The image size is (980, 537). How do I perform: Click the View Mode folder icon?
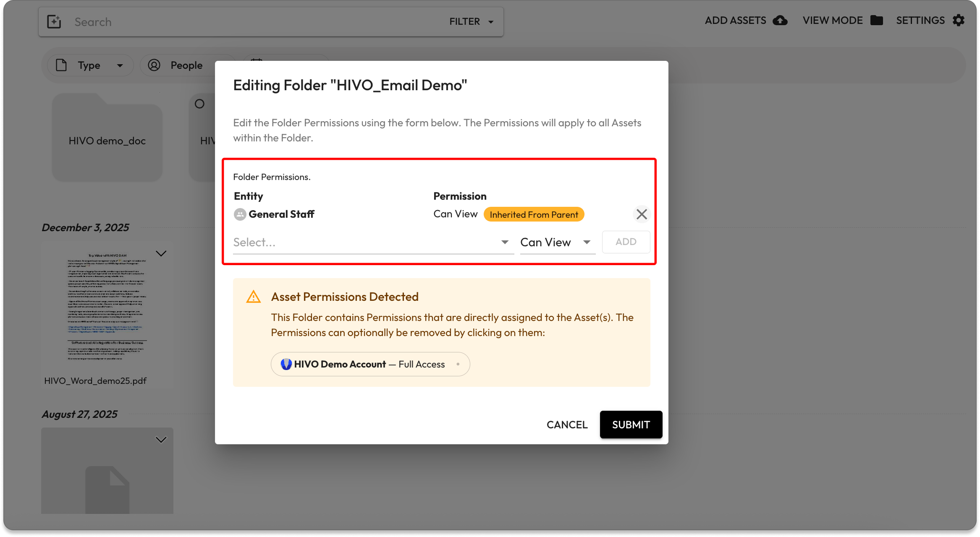coord(877,21)
